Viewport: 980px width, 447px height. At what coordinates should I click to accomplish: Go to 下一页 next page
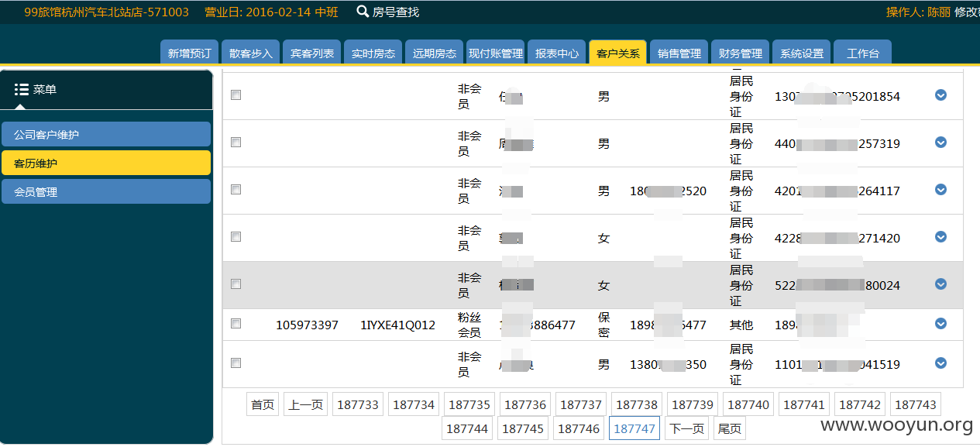click(x=686, y=428)
